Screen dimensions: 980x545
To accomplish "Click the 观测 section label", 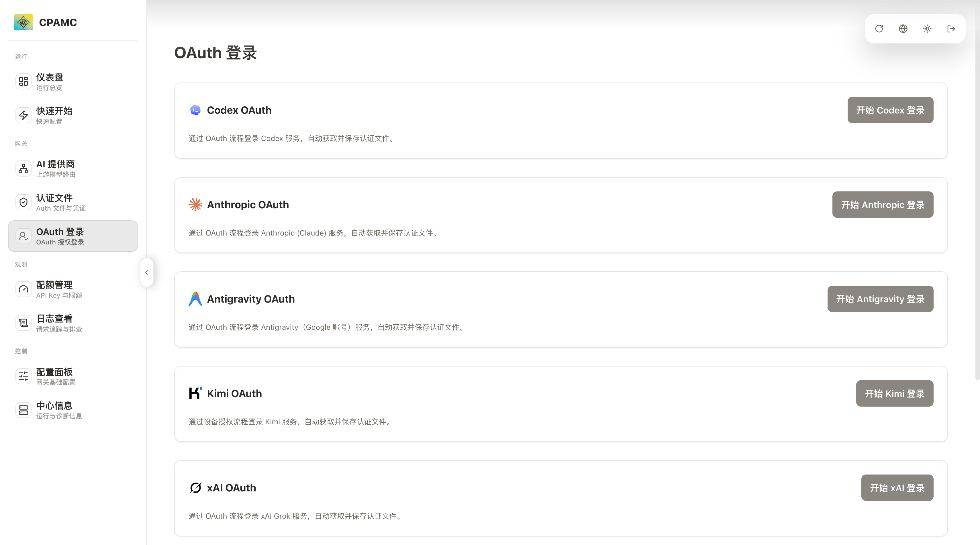I will 21,264.
